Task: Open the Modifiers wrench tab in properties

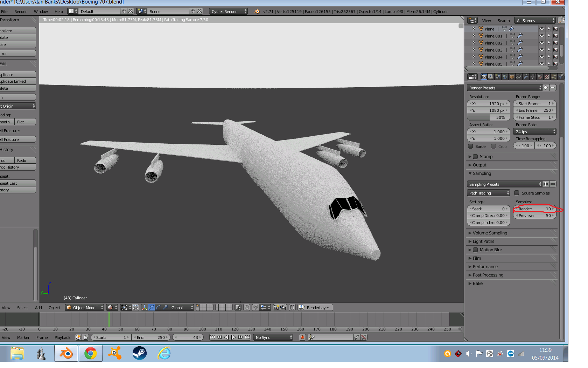Action: click(x=526, y=77)
